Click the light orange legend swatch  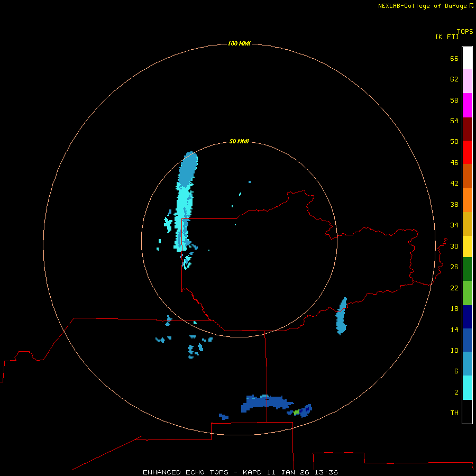click(x=467, y=200)
